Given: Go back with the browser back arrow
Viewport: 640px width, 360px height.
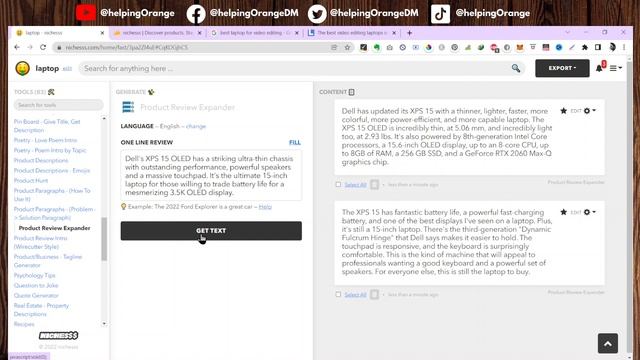Looking at the screenshot, I should 17,47.
